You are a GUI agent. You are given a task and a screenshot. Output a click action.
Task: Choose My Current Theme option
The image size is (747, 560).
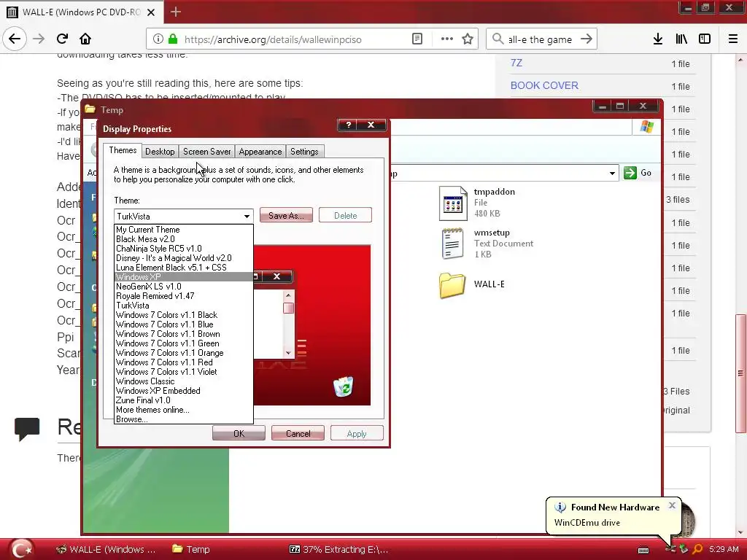coord(184,230)
